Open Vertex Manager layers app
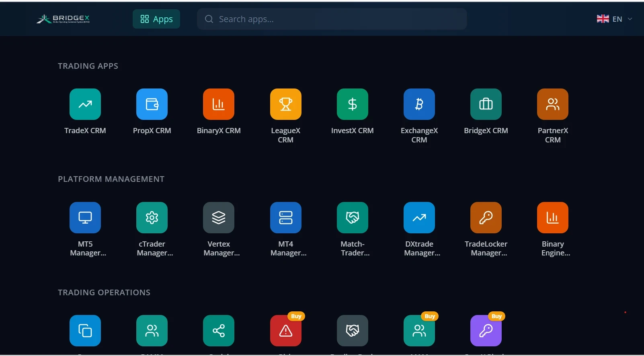644x356 pixels. click(219, 218)
